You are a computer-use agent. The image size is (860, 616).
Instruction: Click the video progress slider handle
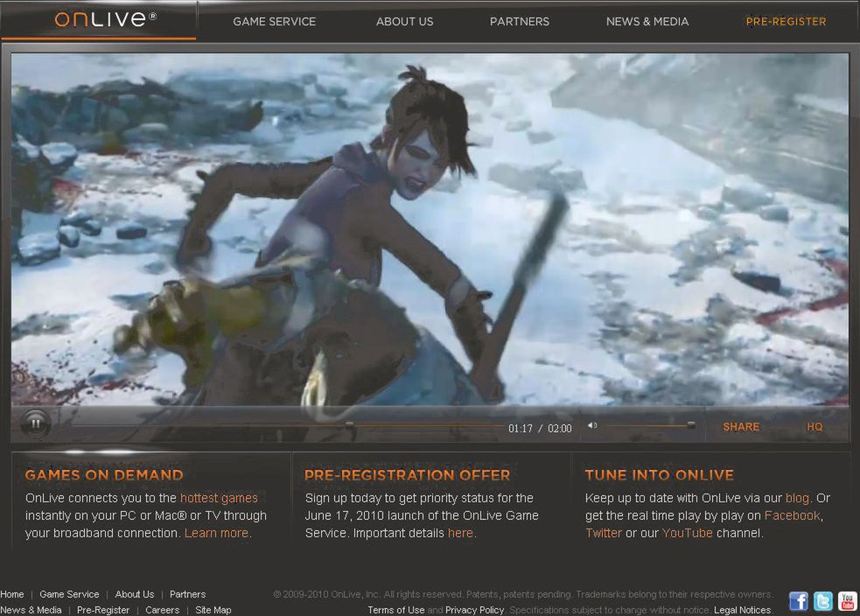[349, 424]
